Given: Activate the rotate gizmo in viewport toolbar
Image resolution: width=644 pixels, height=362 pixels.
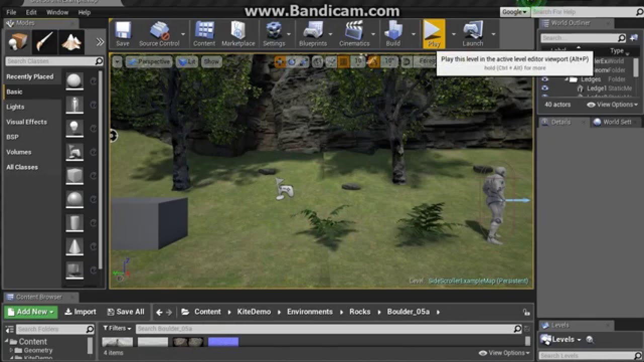Looking at the screenshot, I should [x=291, y=62].
